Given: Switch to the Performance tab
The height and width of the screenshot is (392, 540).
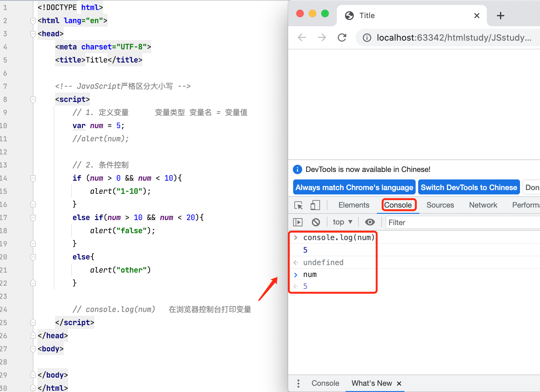Looking at the screenshot, I should tap(526, 205).
